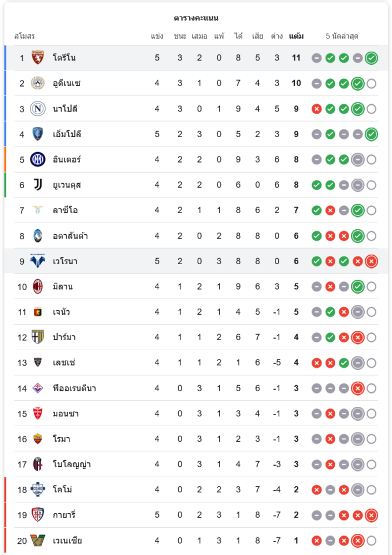
Task: Click the Napoli club logo
Action: [38, 109]
